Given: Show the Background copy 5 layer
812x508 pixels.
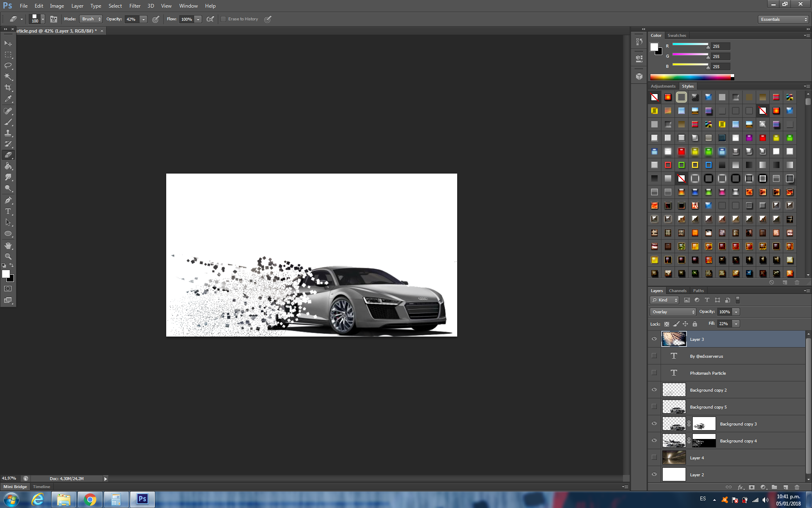Looking at the screenshot, I should 654,407.
